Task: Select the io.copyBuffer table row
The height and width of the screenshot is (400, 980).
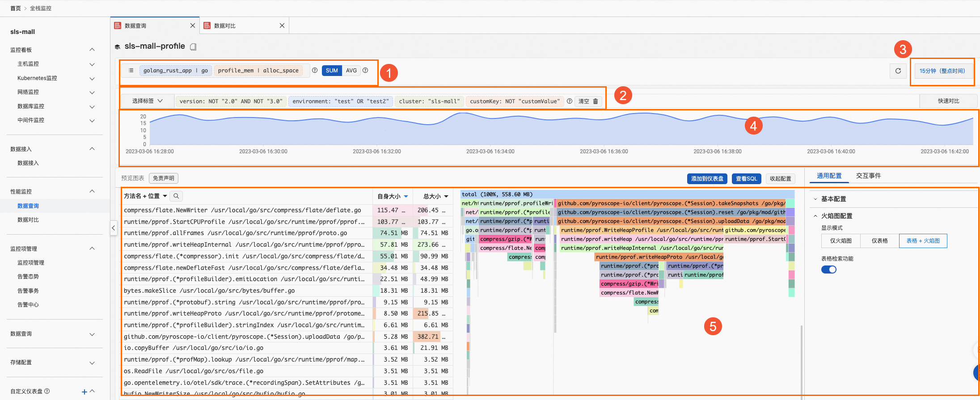Action: click(287, 348)
